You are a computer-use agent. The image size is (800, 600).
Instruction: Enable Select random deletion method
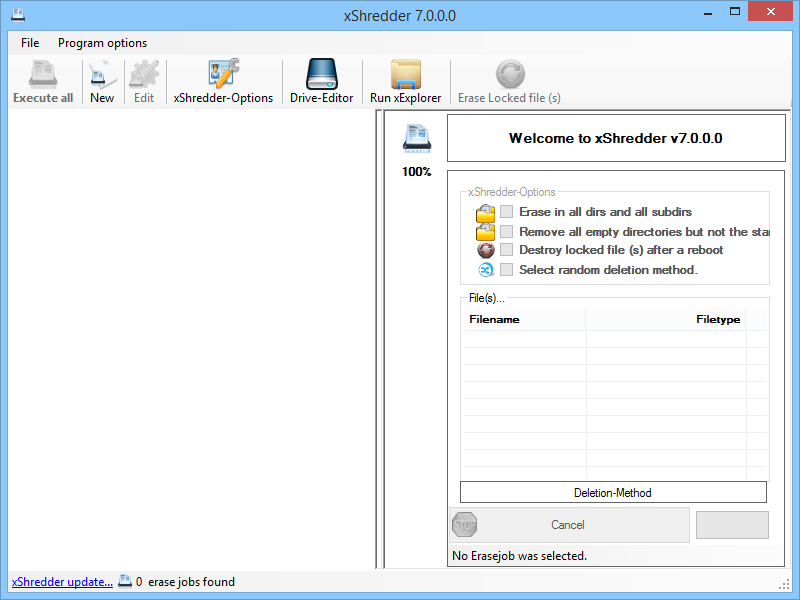pyautogui.click(x=506, y=269)
